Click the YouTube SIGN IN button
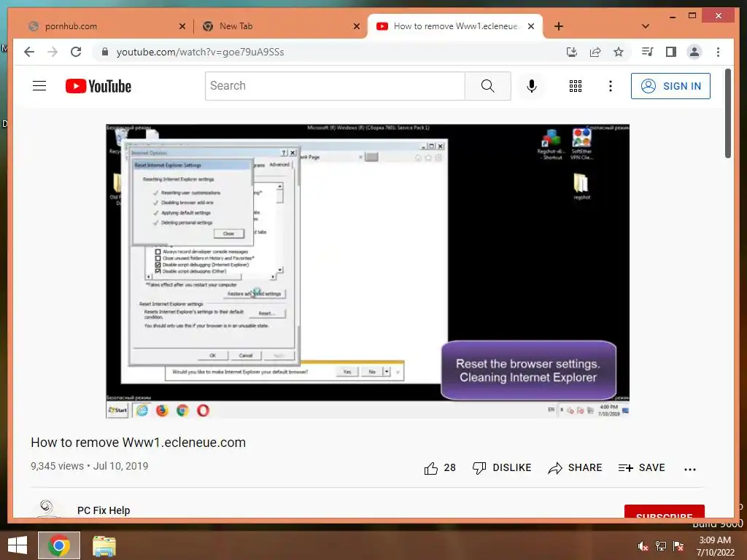Screen dimensions: 747x560 [x=670, y=86]
